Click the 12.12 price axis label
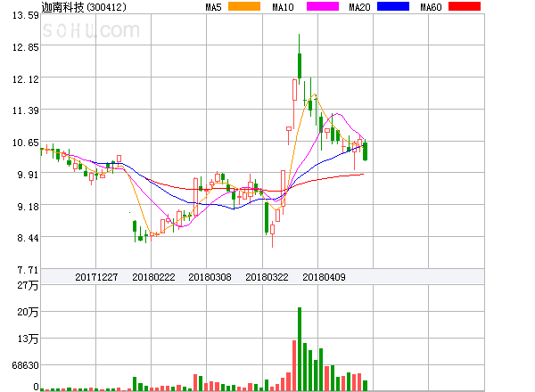 click(x=26, y=79)
